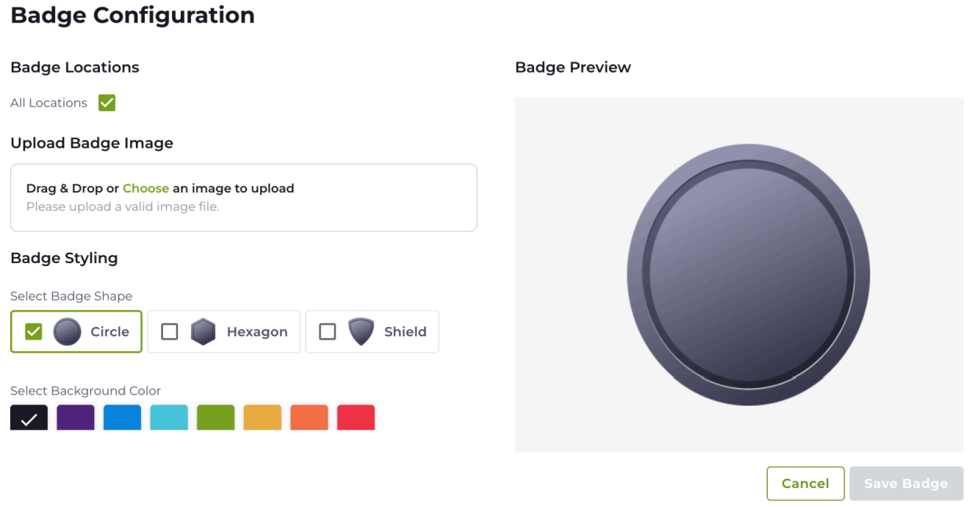
Task: Click the Save Badge button
Action: tap(906, 483)
